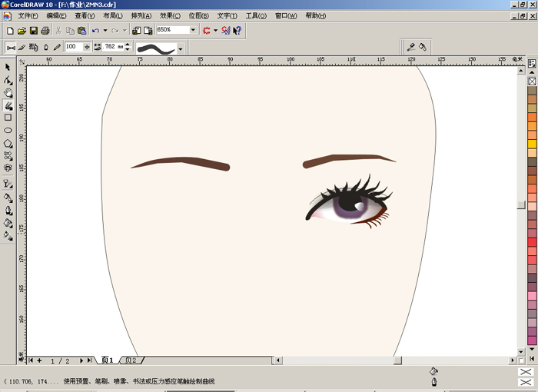The image size is (538, 392).
Task: Enable the Pressure artistic media mode
Action: pyautogui.click(x=57, y=48)
